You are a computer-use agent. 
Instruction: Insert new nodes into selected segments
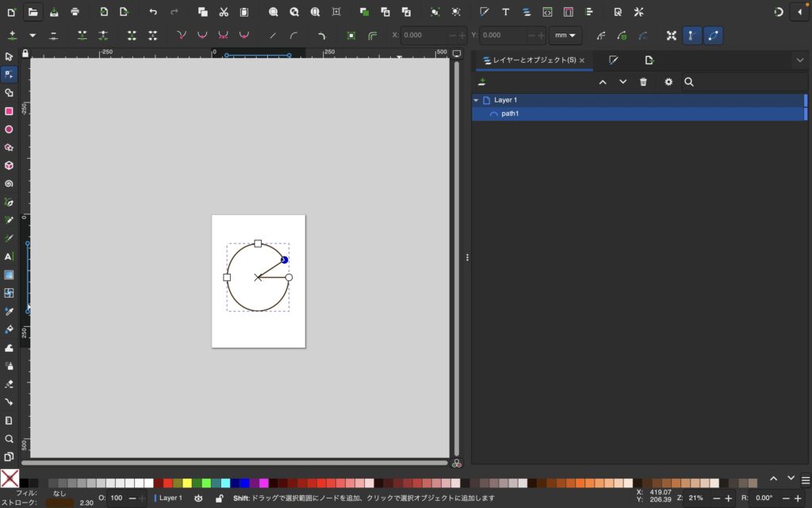point(12,35)
